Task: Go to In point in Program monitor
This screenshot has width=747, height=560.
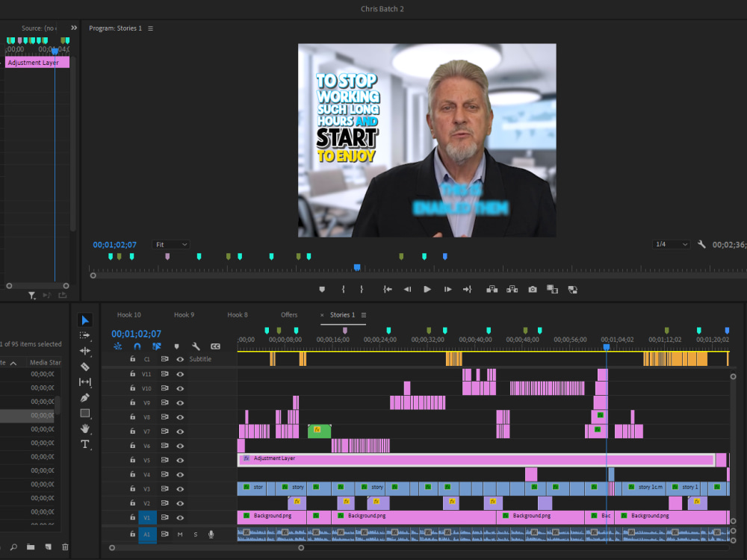Action: click(388, 289)
